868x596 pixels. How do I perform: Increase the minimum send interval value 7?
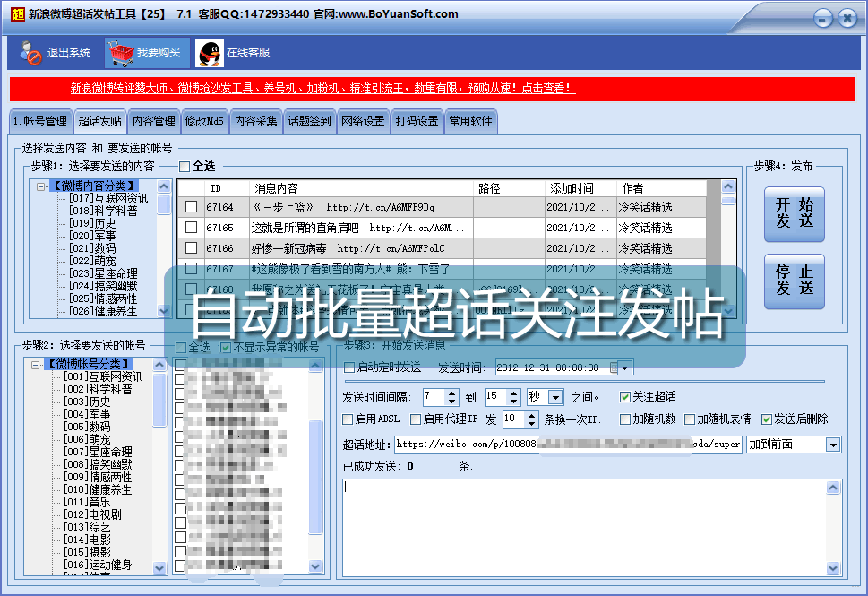pos(452,393)
